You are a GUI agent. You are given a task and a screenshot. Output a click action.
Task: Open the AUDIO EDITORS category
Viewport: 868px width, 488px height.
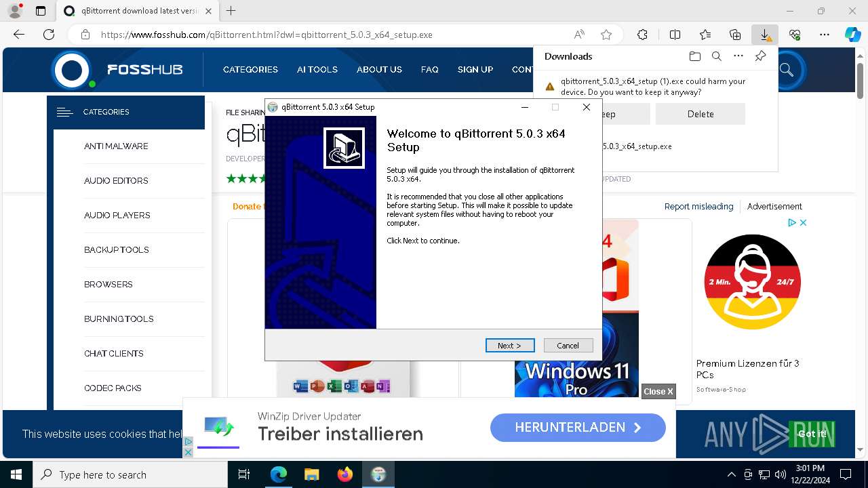tap(116, 181)
